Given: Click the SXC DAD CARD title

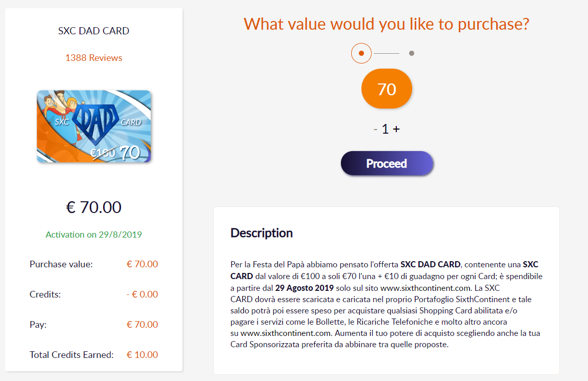Looking at the screenshot, I should 94,31.
